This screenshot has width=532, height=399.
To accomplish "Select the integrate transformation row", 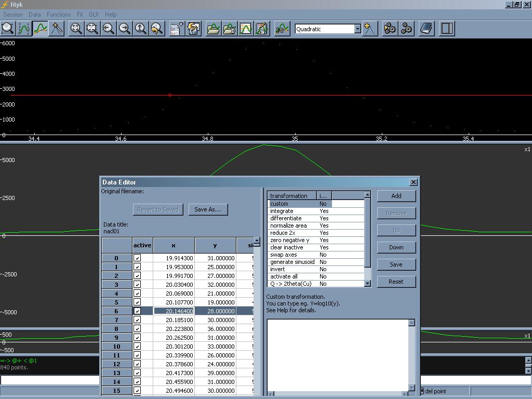I will pyautogui.click(x=315, y=211).
